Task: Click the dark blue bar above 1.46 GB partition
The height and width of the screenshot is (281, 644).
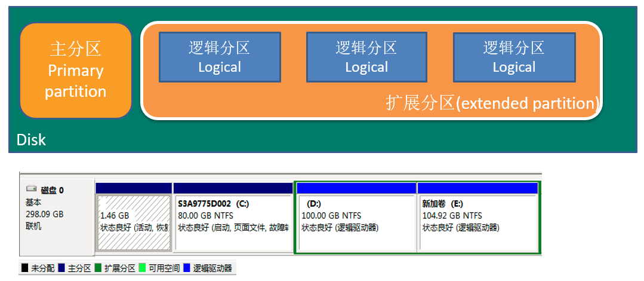Action: [x=134, y=188]
